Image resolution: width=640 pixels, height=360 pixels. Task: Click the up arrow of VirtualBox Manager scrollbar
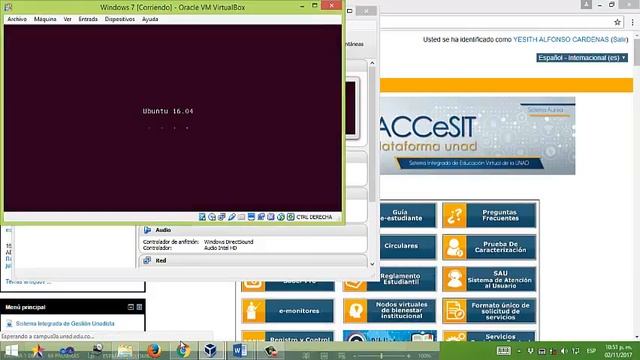point(372,63)
